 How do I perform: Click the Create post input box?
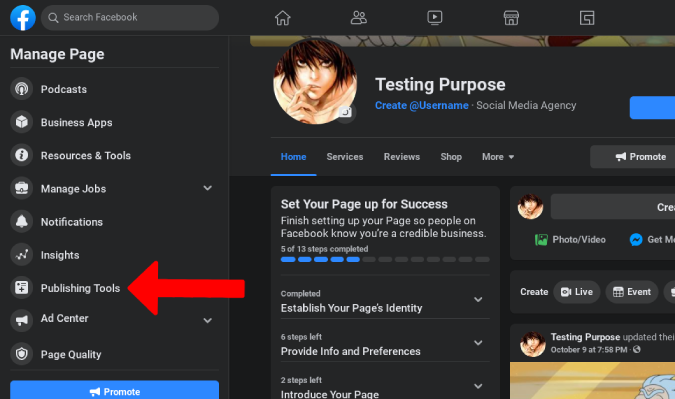pyautogui.click(x=613, y=207)
